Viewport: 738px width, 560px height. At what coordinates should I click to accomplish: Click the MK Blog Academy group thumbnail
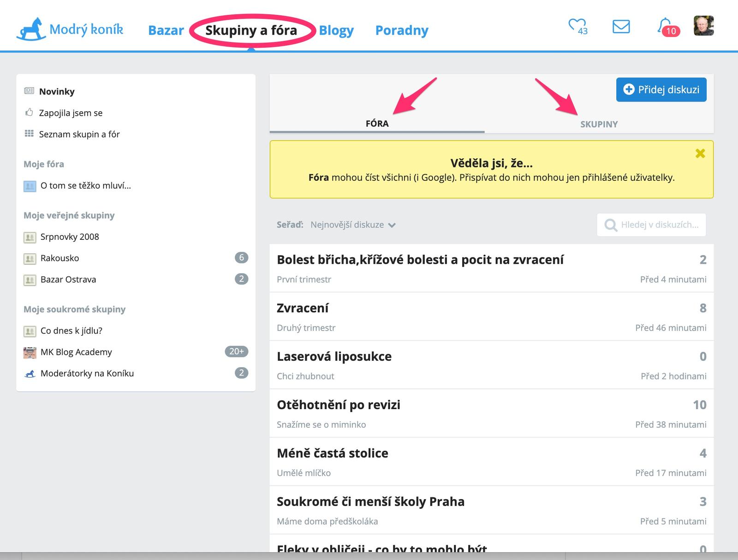(30, 352)
